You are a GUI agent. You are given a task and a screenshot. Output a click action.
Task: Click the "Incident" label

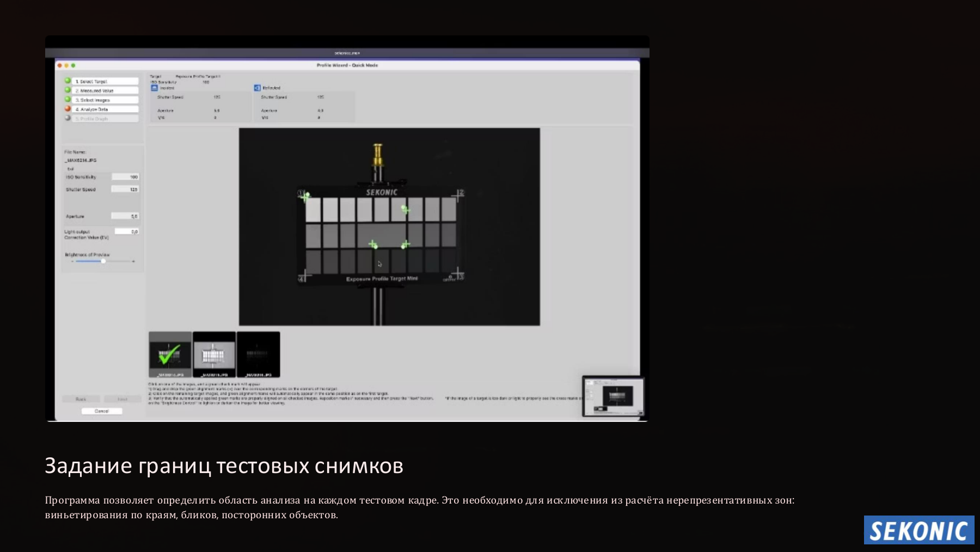click(167, 88)
